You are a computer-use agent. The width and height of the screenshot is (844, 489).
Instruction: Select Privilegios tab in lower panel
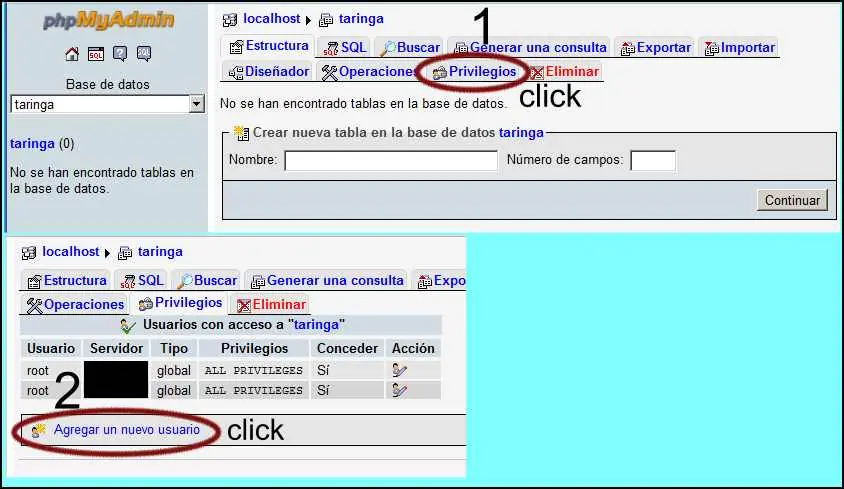point(180,303)
